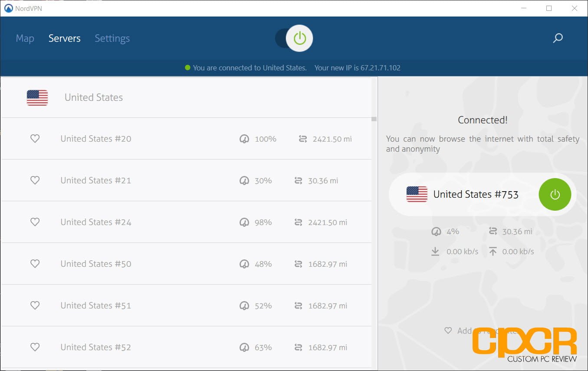
Task: Click load gauge icon for United States #51
Action: click(244, 306)
